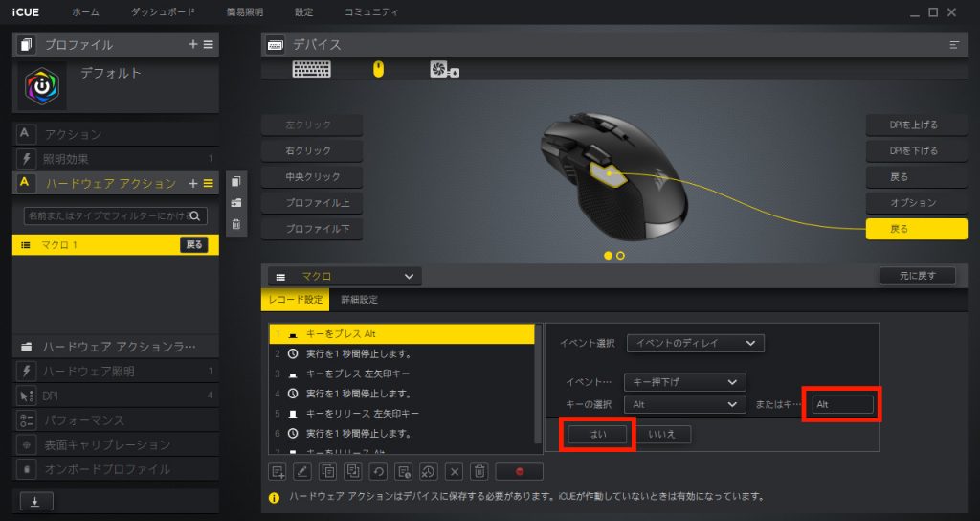Open the ホーム menu
Image resolution: width=980 pixels, height=521 pixels.
(85, 12)
